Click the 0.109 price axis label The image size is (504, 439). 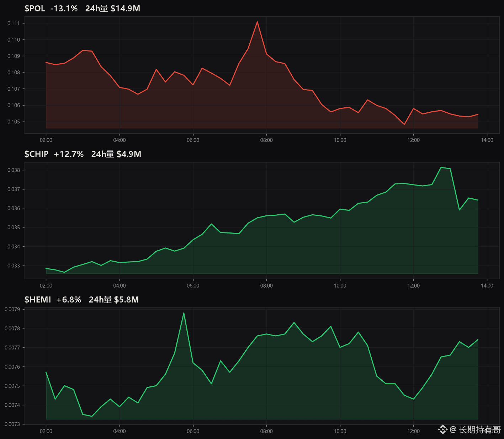pyautogui.click(x=14, y=56)
